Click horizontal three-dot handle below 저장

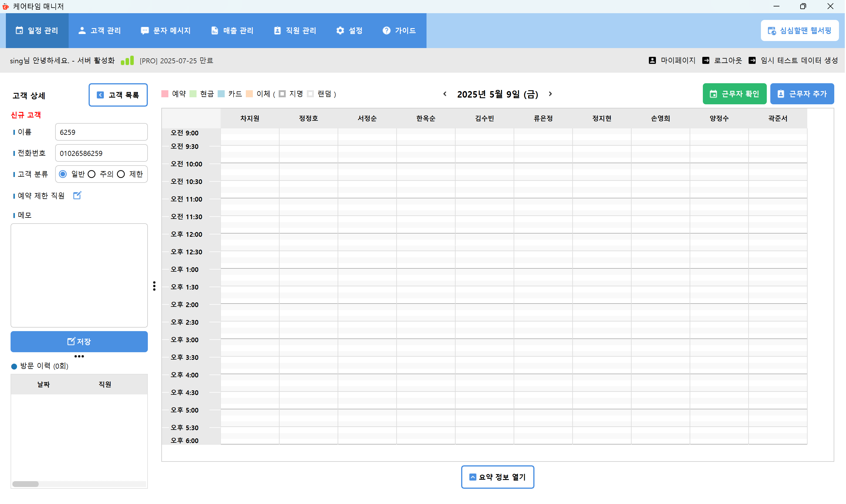tap(79, 357)
